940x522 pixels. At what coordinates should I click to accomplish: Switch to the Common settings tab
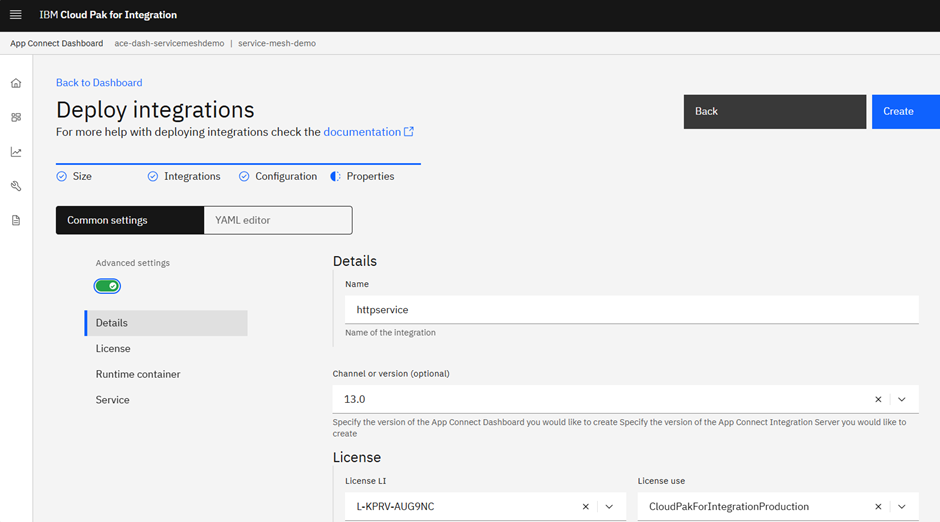[x=130, y=220]
